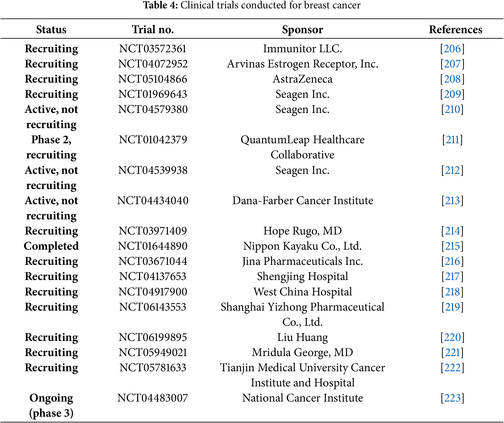
Task: Click citation 214 for Hope Rugo
Action: click(x=452, y=231)
